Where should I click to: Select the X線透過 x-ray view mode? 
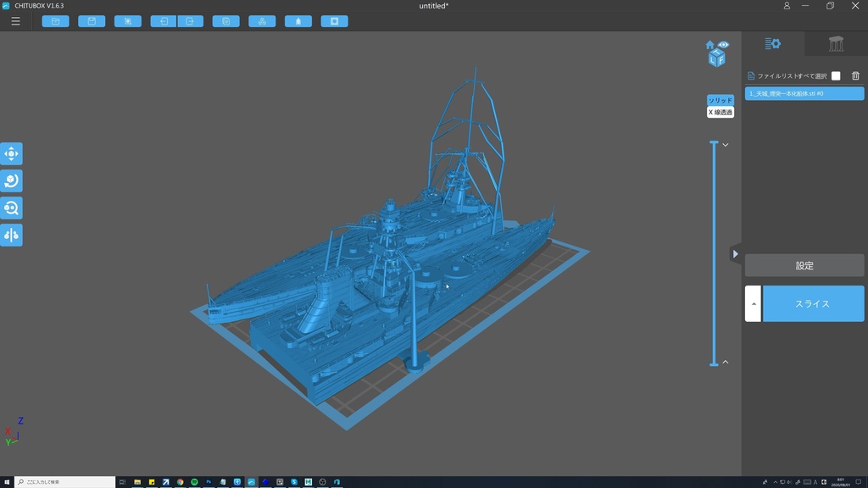pyautogui.click(x=721, y=112)
